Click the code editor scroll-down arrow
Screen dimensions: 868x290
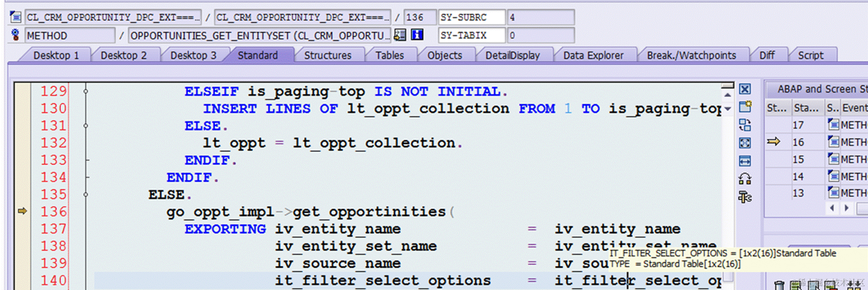(727, 109)
